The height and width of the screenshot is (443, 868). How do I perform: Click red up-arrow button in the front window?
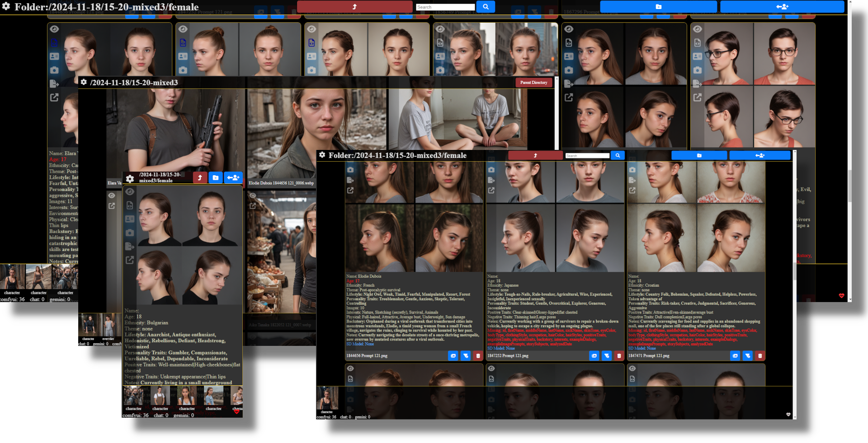(x=535, y=155)
